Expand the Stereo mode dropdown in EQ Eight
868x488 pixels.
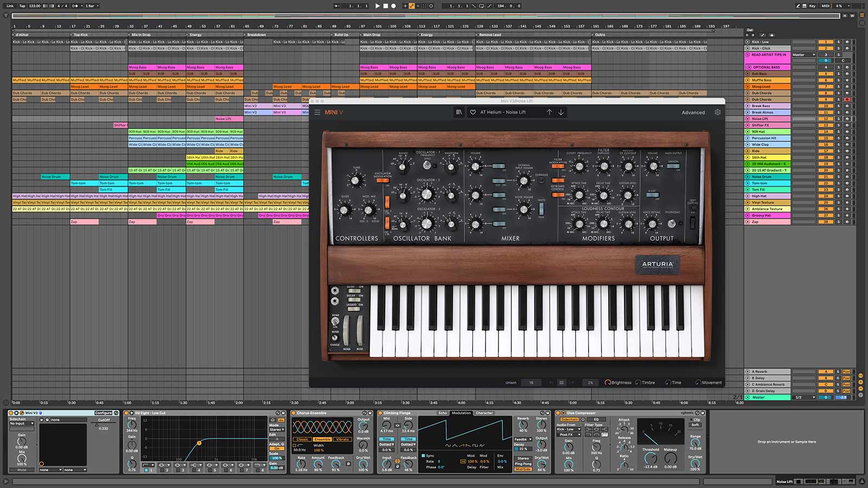[x=277, y=429]
